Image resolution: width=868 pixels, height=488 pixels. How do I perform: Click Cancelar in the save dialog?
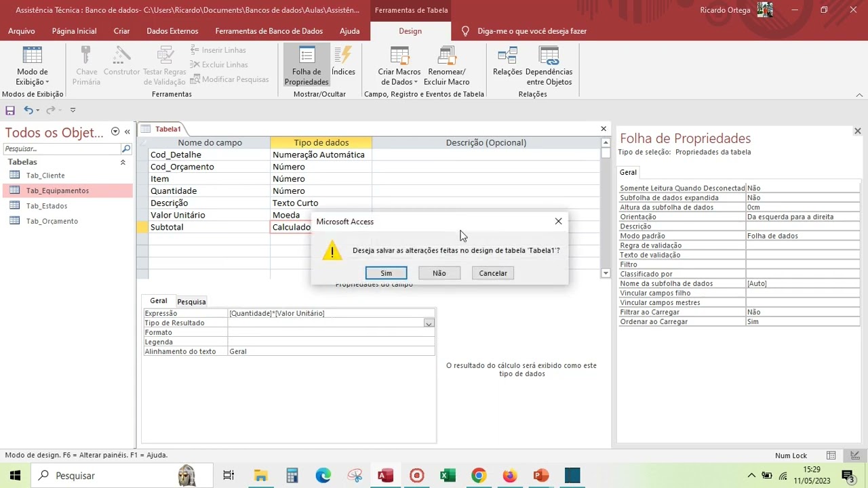493,273
